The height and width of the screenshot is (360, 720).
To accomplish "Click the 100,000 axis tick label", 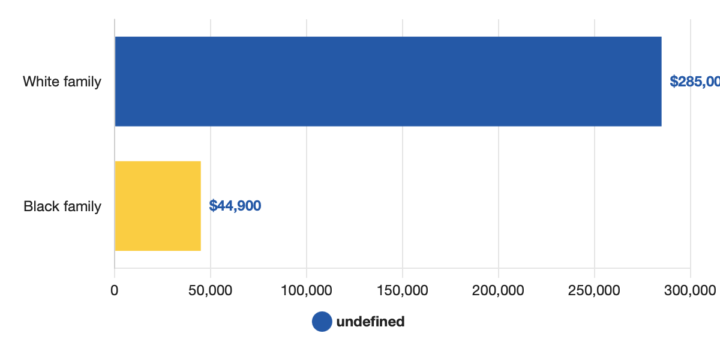I will point(306,290).
